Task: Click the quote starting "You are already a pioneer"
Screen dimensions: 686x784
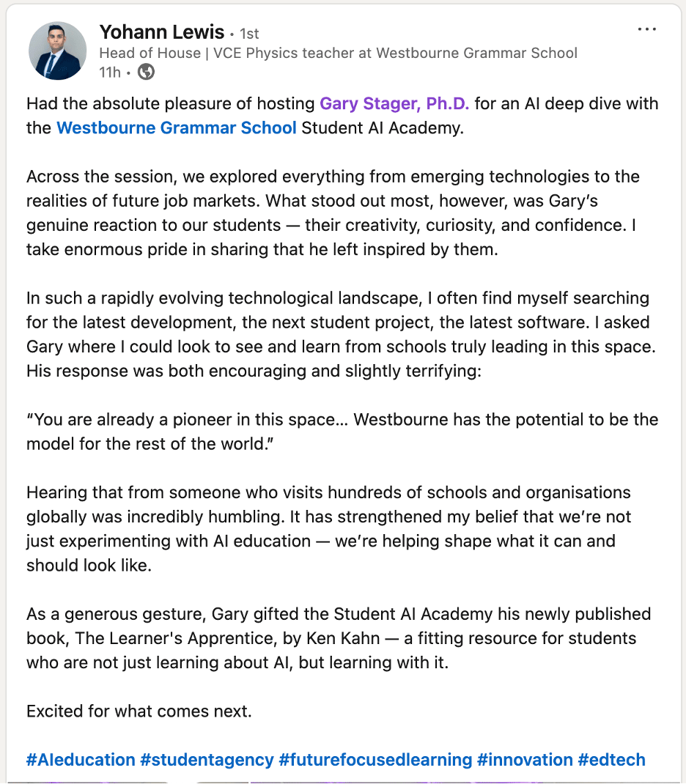Action: [x=342, y=432]
